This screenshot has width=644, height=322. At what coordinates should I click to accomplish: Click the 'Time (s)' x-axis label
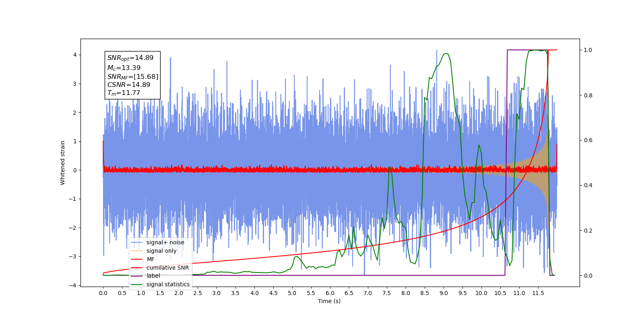pyautogui.click(x=329, y=301)
